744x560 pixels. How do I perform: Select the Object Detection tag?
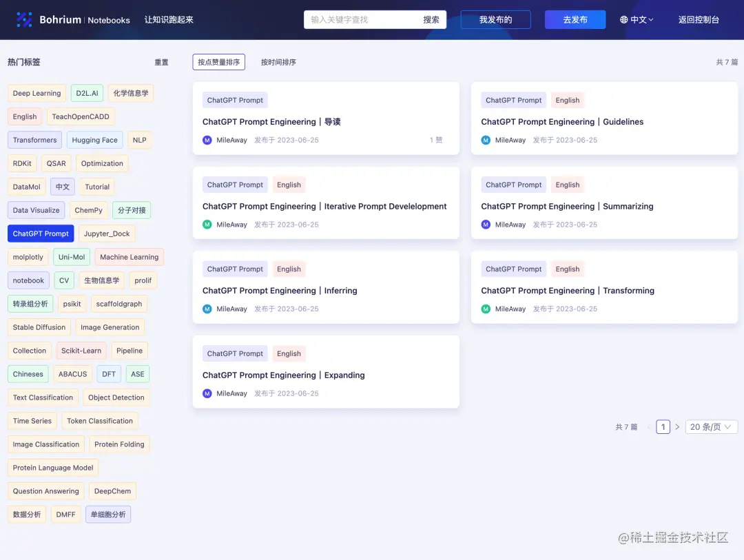tap(116, 397)
